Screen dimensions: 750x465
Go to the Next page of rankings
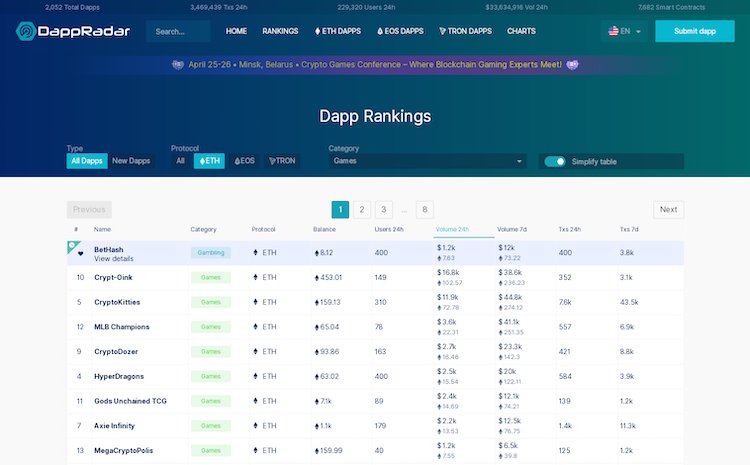pyautogui.click(x=668, y=210)
